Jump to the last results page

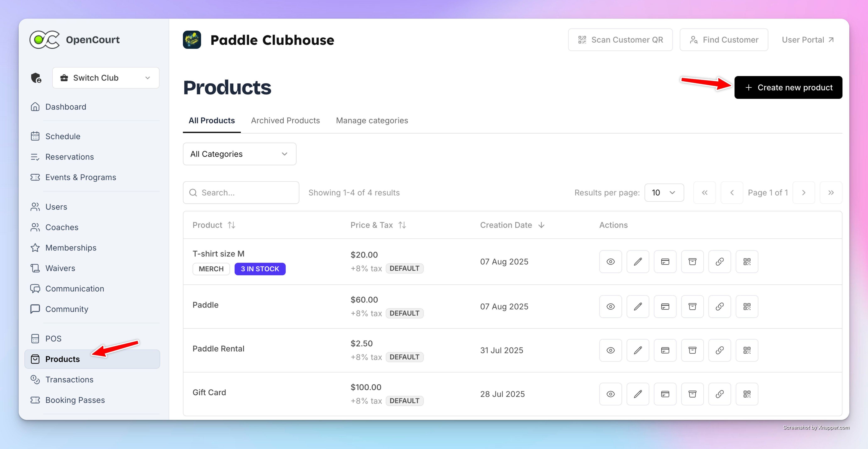point(831,193)
